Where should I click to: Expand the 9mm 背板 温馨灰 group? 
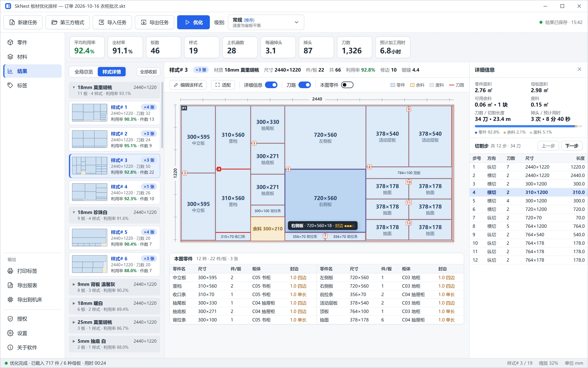[x=114, y=287]
